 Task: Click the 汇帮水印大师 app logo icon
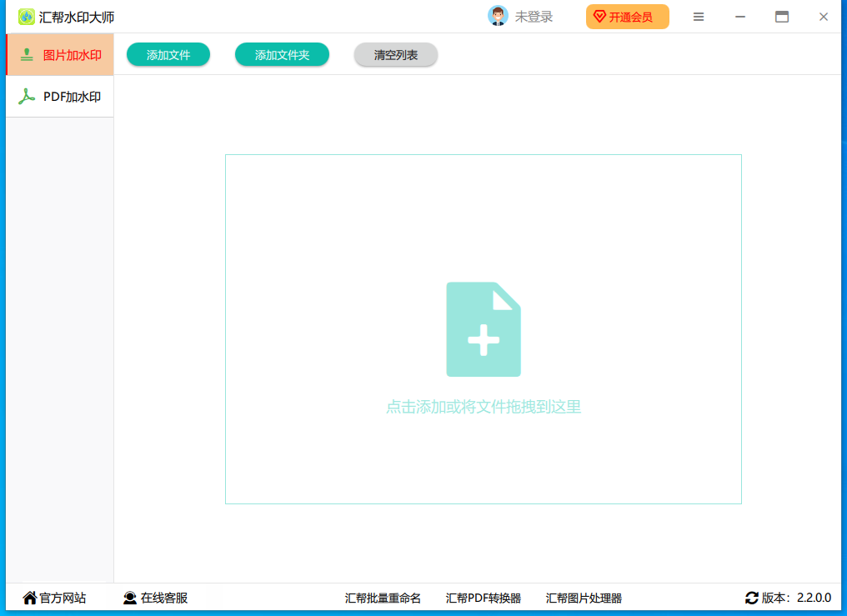click(26, 17)
